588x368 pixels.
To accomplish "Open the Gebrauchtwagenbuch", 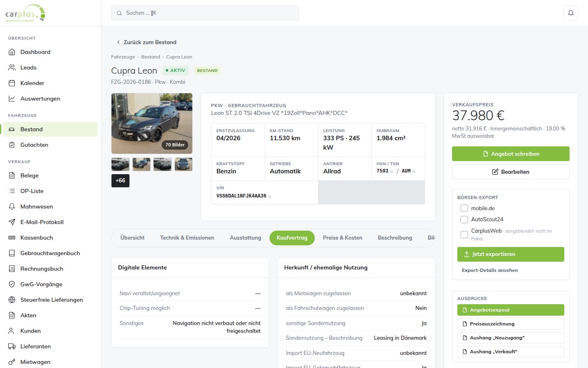I will pyautogui.click(x=50, y=253).
